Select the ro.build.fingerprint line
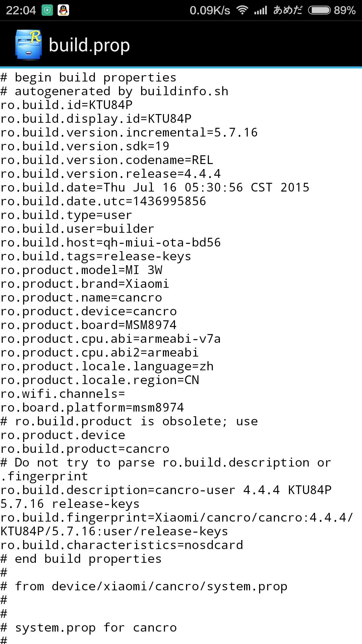The image size is (362, 644). tap(174, 518)
